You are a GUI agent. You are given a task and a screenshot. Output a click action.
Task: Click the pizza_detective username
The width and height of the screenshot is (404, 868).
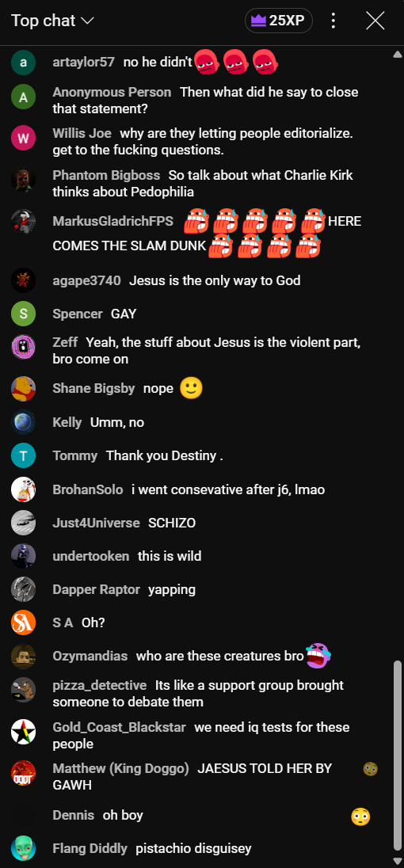coord(100,685)
